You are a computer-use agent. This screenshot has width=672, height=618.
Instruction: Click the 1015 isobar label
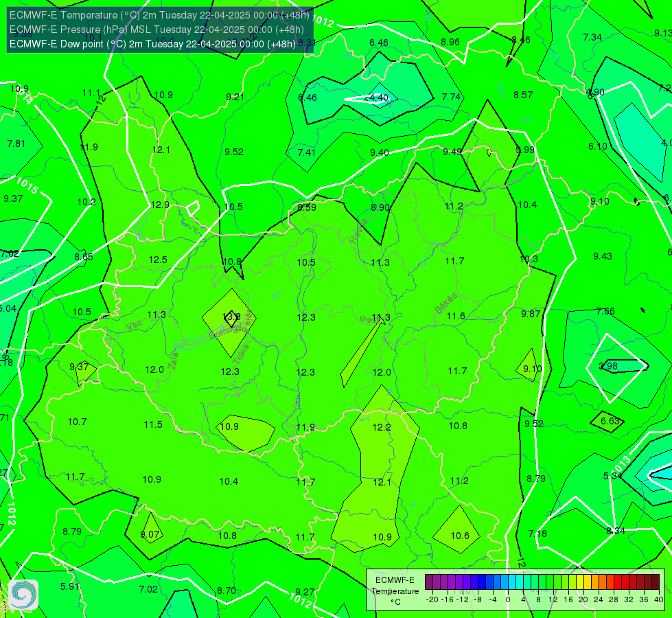point(27,185)
